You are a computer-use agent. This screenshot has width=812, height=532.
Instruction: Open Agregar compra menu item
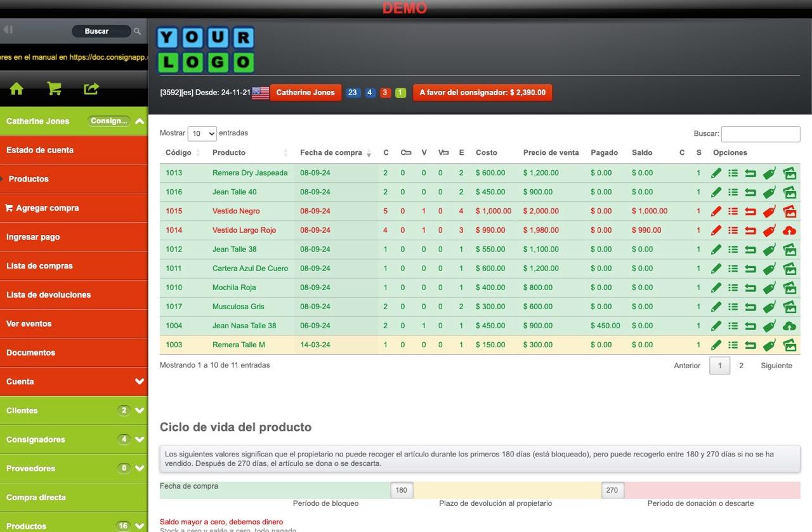74,208
